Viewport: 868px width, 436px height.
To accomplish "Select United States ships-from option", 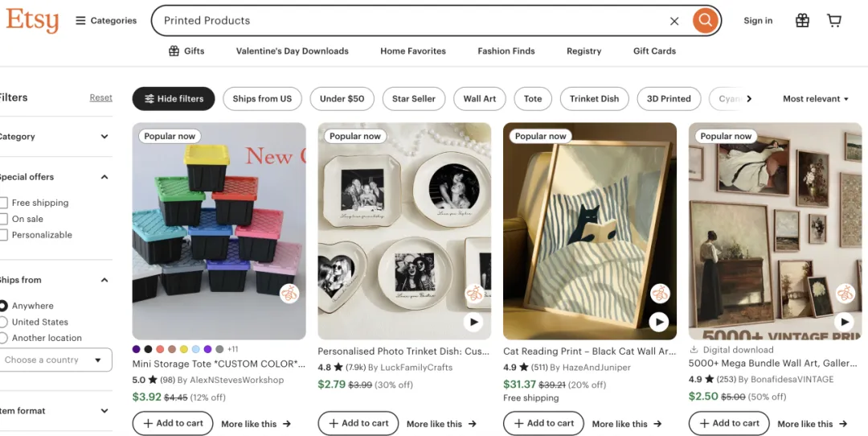I will coord(4,322).
